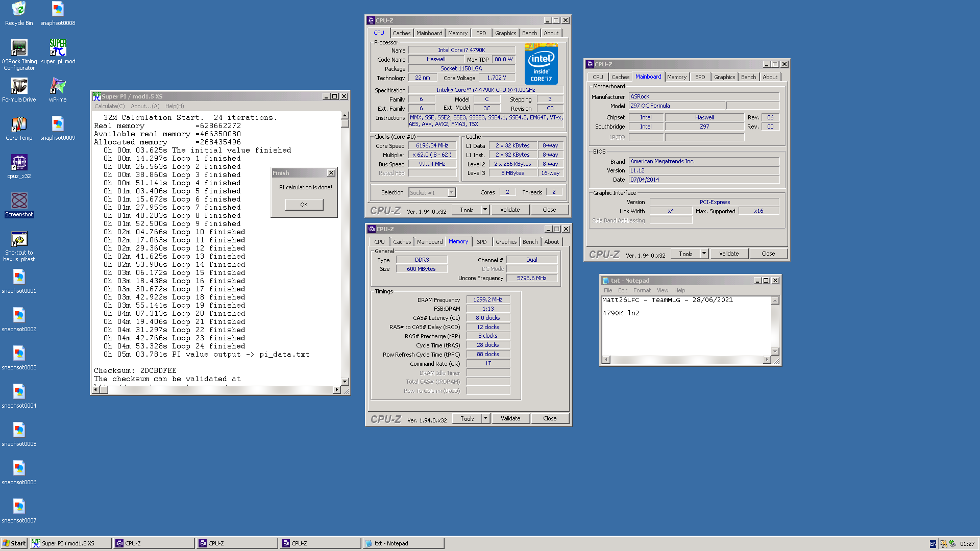Image resolution: width=980 pixels, height=551 pixels.
Task: Click OK in Finish dialog
Action: click(x=304, y=205)
